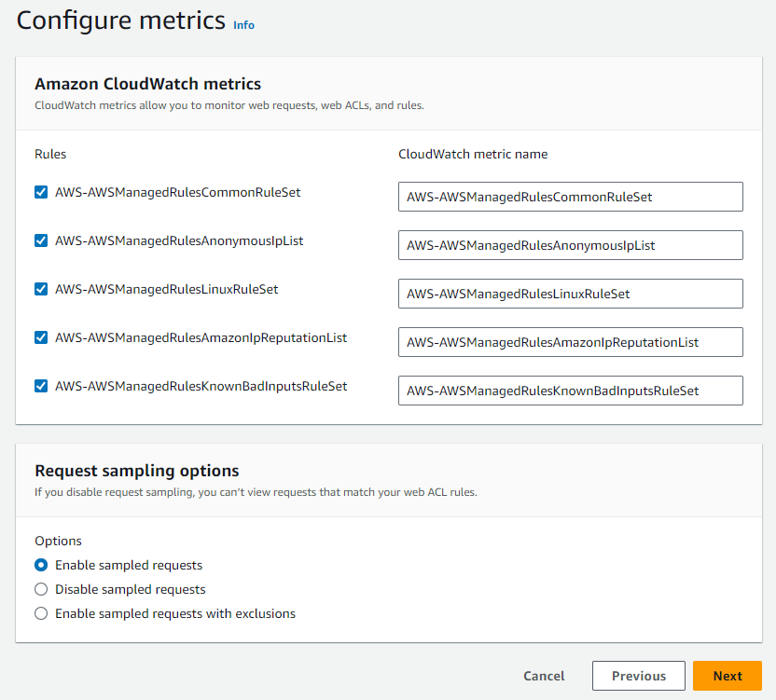The height and width of the screenshot is (700, 776).
Task: Click the Cancel button
Action: click(544, 676)
